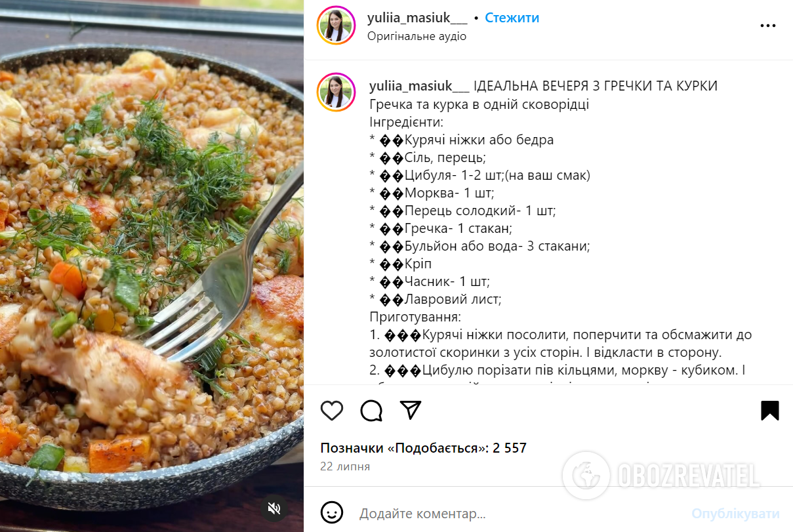View likes count 2 557

pos(423,448)
